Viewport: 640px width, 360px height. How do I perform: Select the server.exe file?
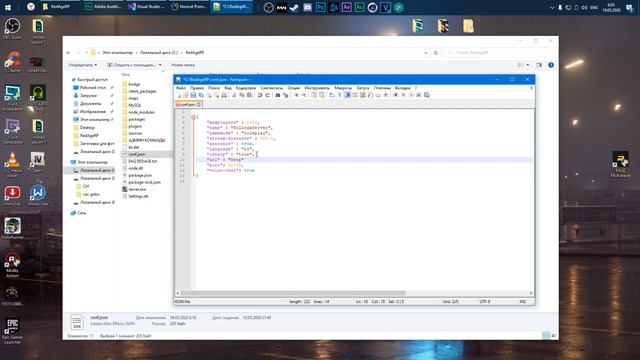(x=137, y=189)
